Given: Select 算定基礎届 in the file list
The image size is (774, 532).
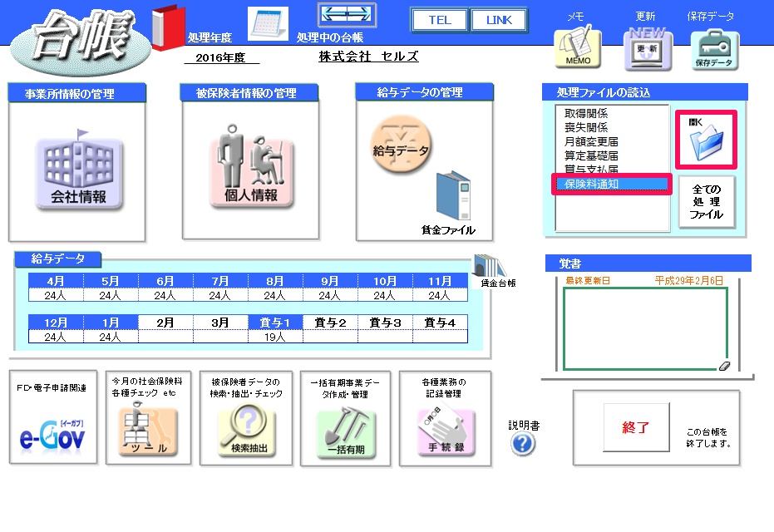Looking at the screenshot, I should 591,156.
